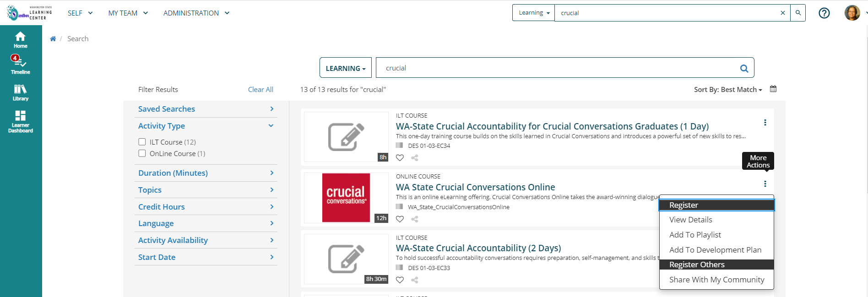Choose Add To Playlist menu option
This screenshot has width=868, height=297.
click(x=716, y=235)
